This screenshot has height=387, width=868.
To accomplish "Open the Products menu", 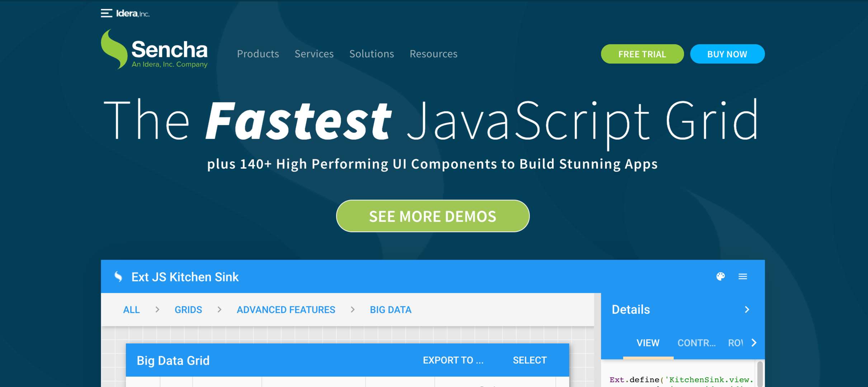I will tap(258, 54).
